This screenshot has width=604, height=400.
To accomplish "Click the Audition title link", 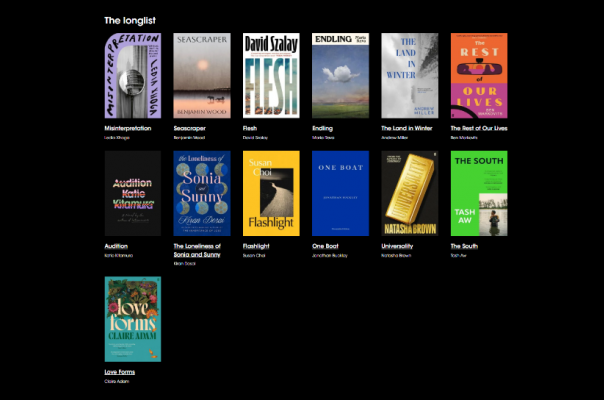I will pos(116,246).
